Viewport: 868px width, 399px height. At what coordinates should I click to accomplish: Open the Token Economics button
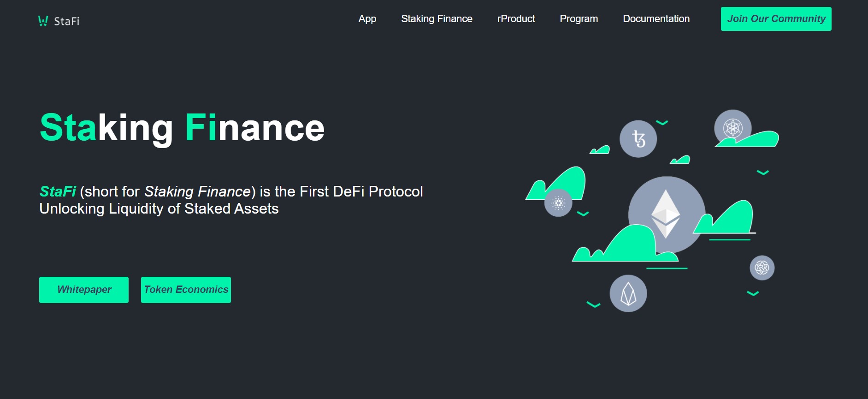(x=186, y=290)
